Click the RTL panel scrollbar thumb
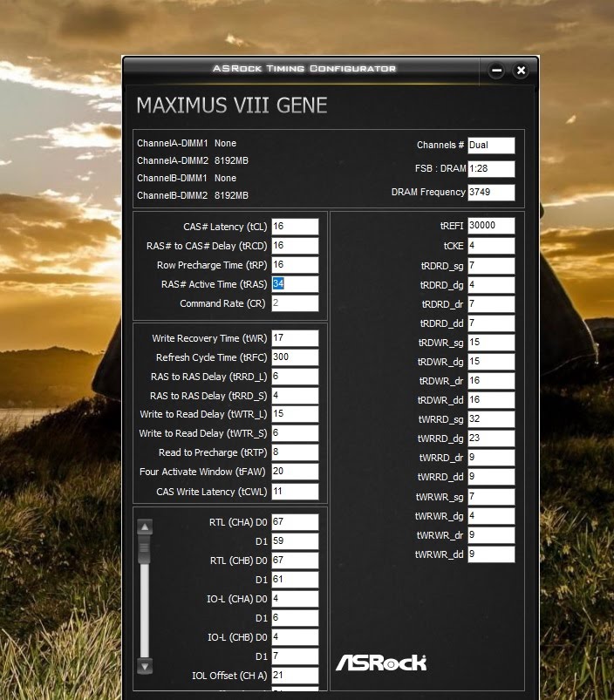This screenshot has height=700, width=614. tap(145, 551)
